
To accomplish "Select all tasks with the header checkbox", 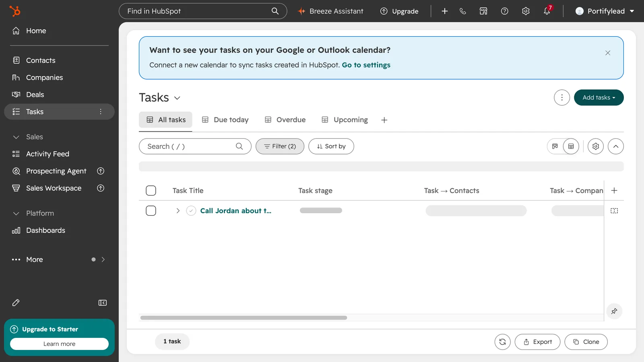I will [x=151, y=191].
